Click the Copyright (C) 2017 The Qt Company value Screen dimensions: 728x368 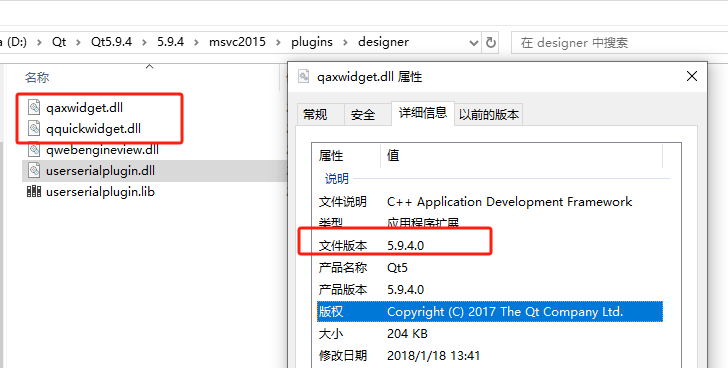(x=505, y=312)
